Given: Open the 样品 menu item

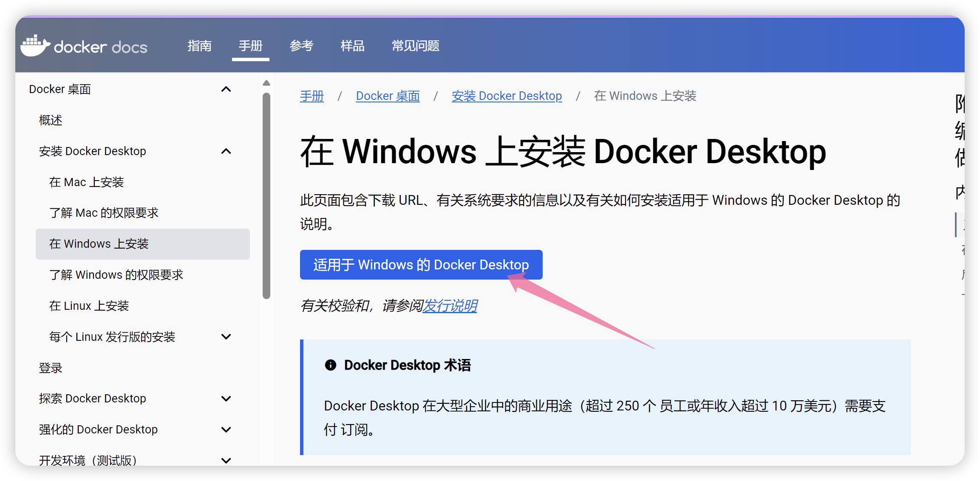Looking at the screenshot, I should pyautogui.click(x=352, y=46).
